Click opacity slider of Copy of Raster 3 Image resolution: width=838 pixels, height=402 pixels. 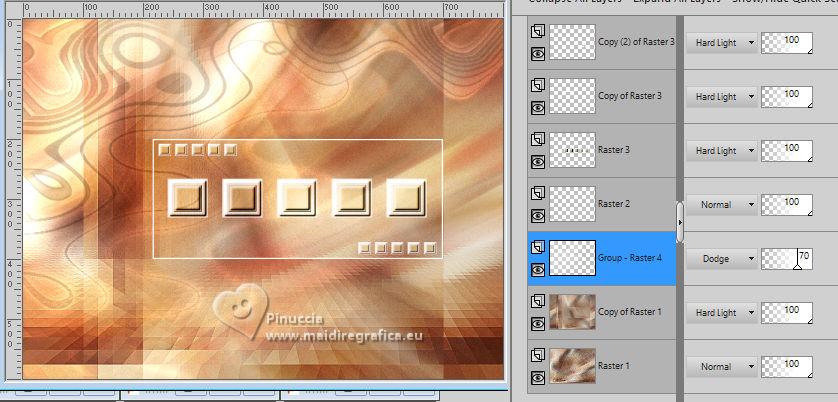coord(787,97)
